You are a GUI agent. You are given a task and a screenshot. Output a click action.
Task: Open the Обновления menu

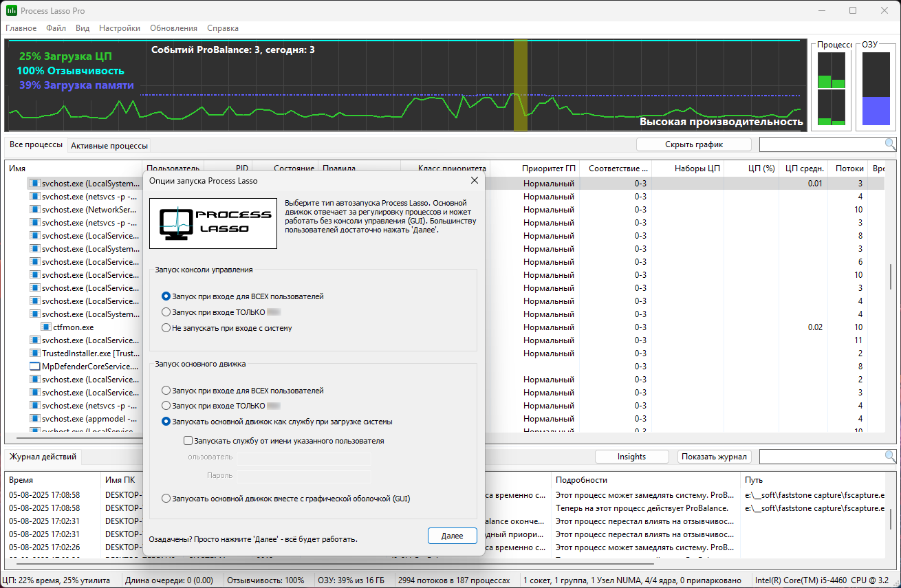(173, 28)
